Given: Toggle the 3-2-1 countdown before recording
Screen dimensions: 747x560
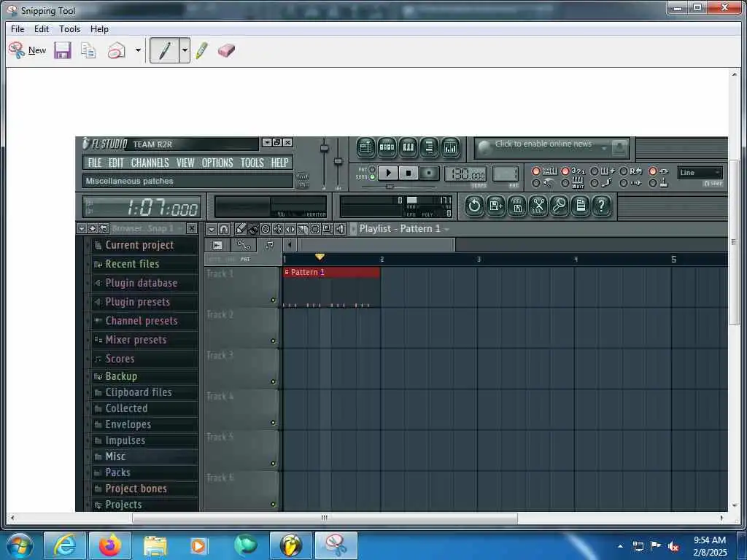Looking at the screenshot, I should 565,171.
